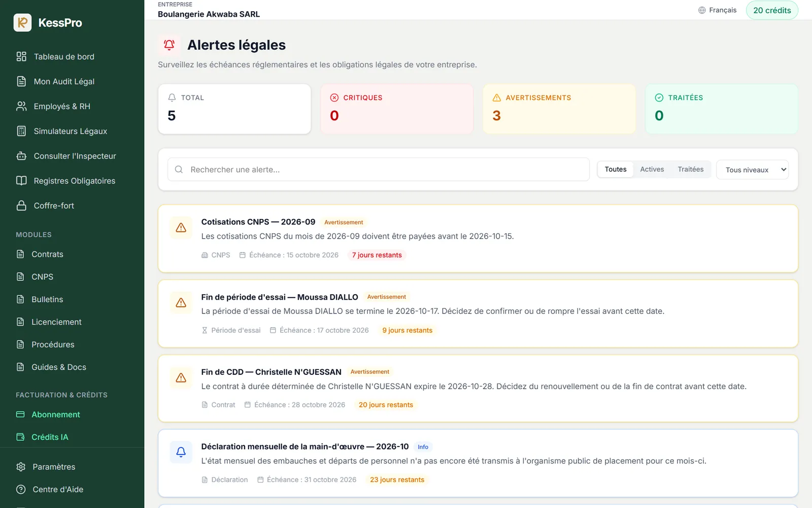Click the 20 crédits button

772,10
